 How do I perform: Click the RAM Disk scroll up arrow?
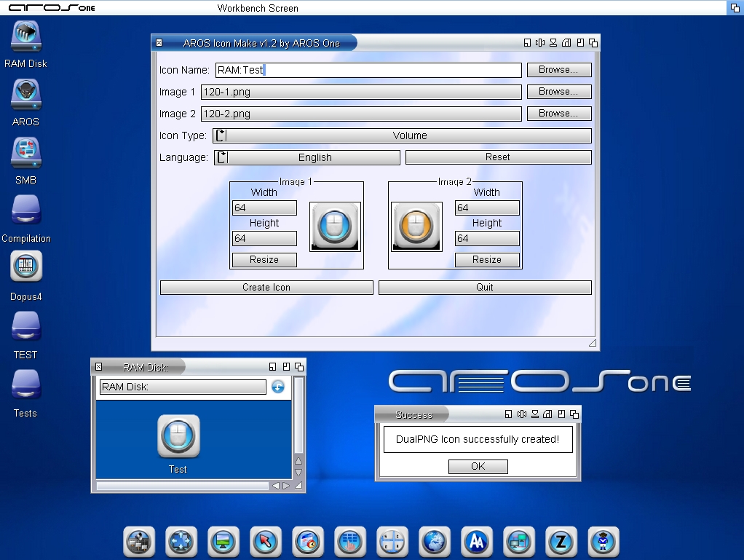(298, 461)
